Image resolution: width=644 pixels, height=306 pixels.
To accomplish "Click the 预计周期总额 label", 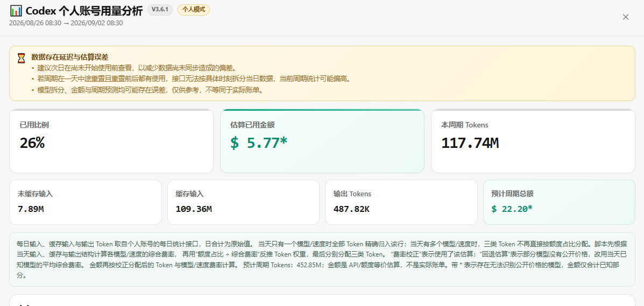I will [512, 194].
